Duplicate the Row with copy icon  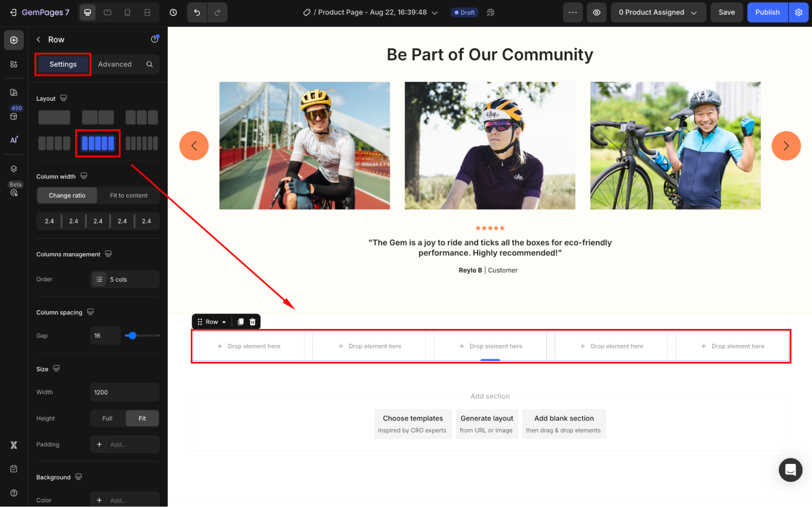point(240,322)
